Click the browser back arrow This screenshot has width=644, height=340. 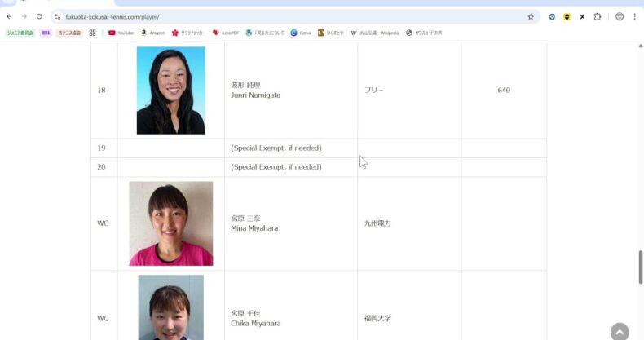pyautogui.click(x=9, y=16)
